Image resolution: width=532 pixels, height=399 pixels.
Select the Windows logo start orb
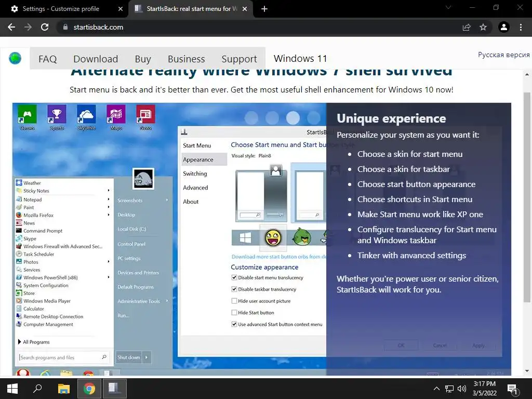[245, 238]
